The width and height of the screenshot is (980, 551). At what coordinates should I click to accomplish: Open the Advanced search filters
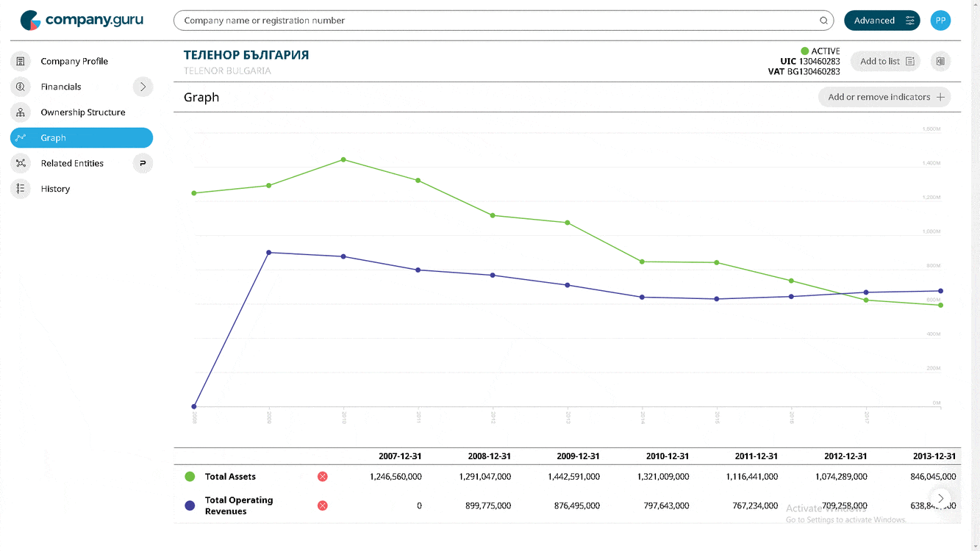pos(882,21)
